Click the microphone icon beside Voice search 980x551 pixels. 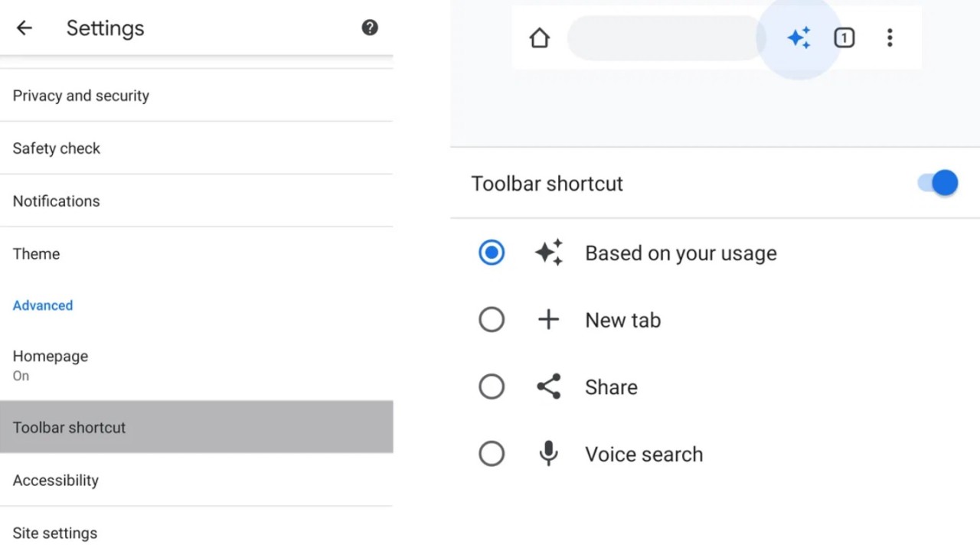[x=548, y=454]
